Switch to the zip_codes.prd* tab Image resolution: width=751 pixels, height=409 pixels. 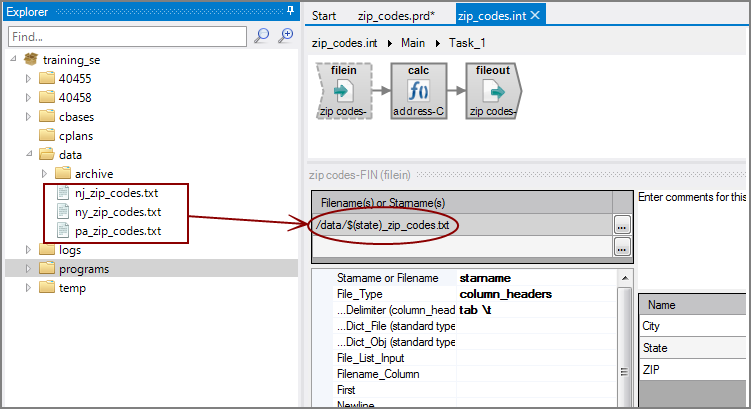(396, 16)
